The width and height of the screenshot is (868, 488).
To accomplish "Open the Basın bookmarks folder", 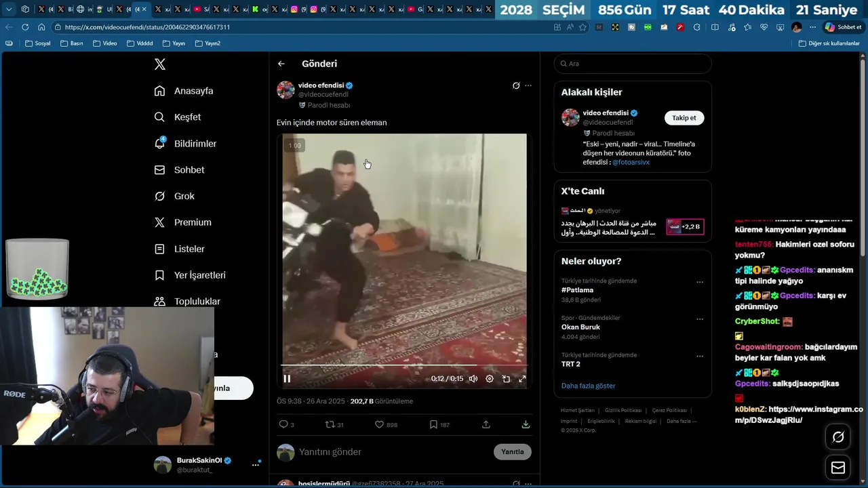I will 72,43.
